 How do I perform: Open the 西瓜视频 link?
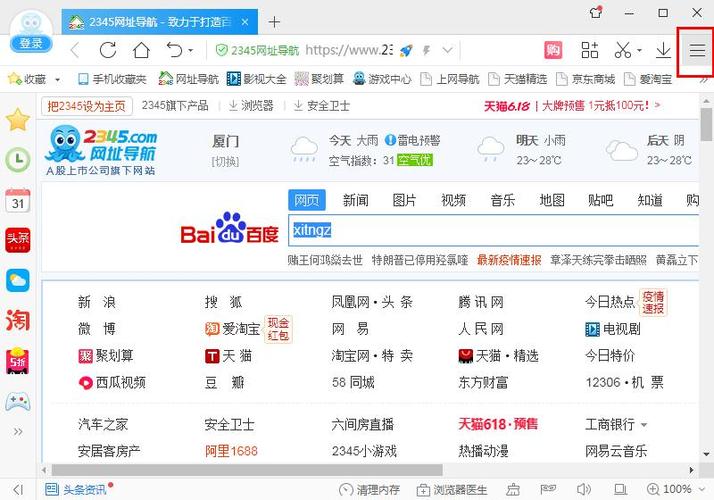point(112,382)
